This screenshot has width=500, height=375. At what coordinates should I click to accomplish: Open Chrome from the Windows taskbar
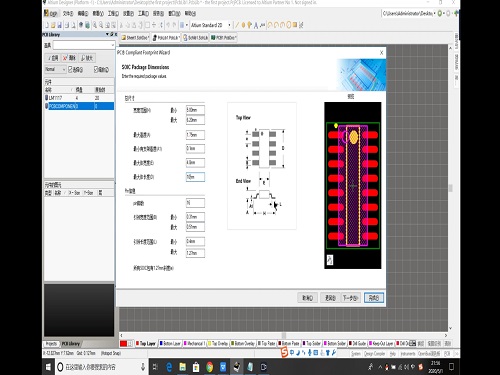tap(210, 367)
